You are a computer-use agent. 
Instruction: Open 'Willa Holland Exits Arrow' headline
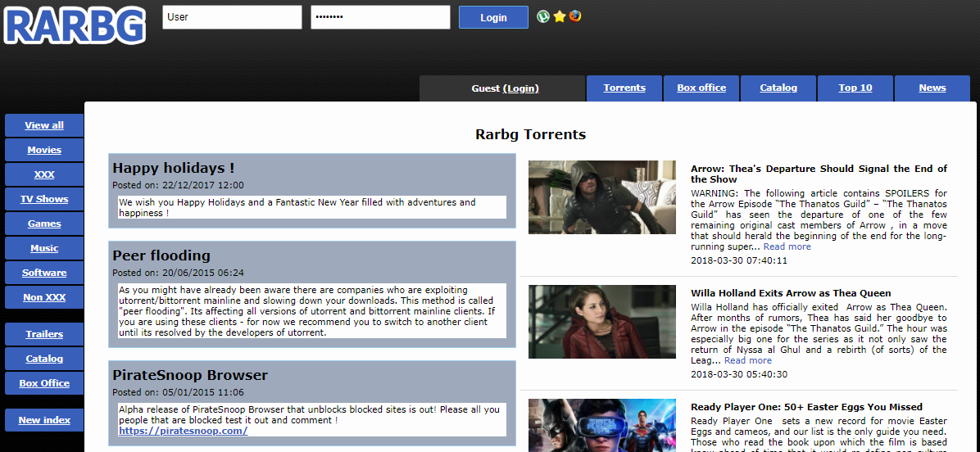coord(791,293)
